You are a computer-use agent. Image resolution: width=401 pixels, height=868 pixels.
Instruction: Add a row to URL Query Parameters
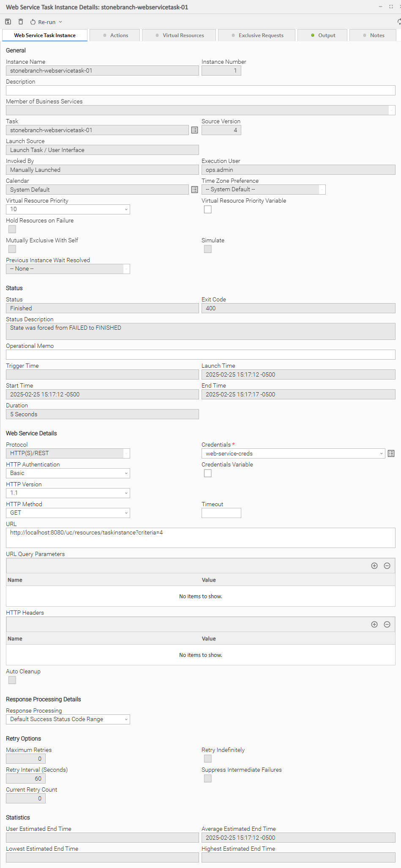tap(374, 566)
